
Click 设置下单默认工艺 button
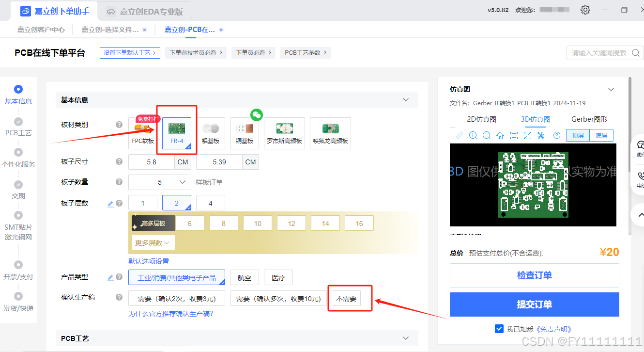point(130,52)
